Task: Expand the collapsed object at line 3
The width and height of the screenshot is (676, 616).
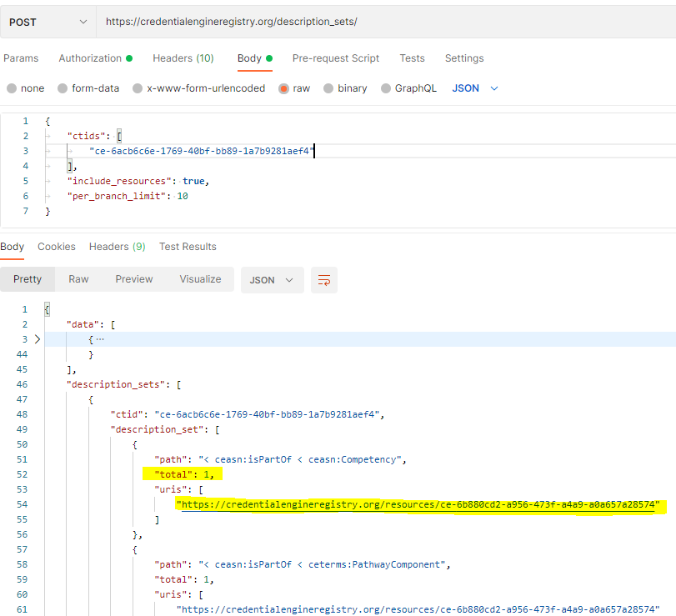Action: [x=38, y=339]
